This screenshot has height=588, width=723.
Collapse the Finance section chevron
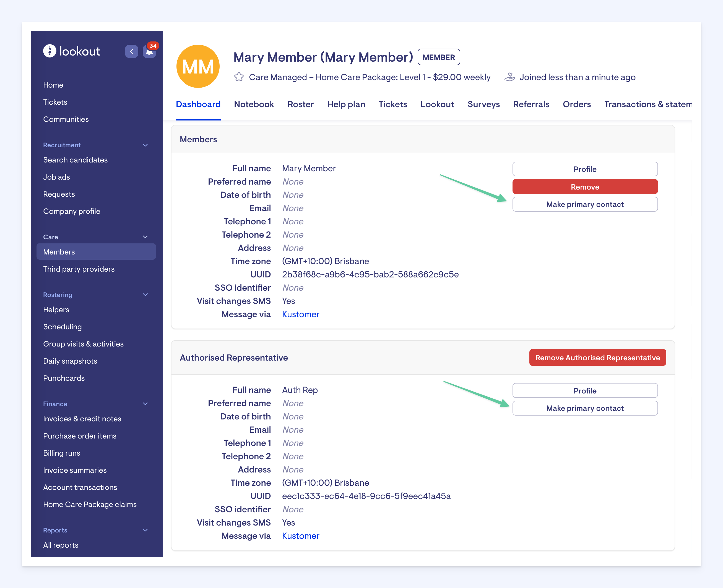click(x=145, y=404)
